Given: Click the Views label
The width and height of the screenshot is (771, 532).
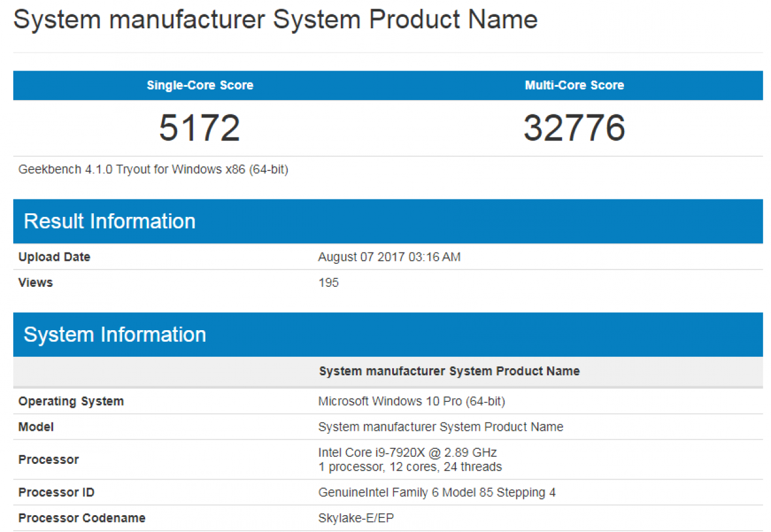Looking at the screenshot, I should 36,283.
